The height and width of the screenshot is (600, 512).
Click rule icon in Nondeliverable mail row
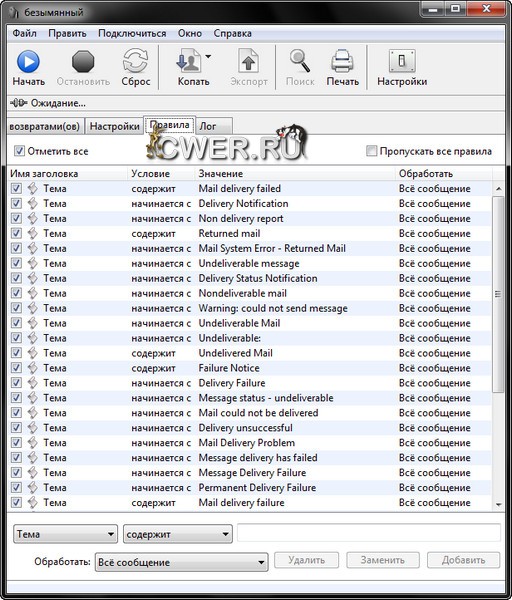pos(33,293)
